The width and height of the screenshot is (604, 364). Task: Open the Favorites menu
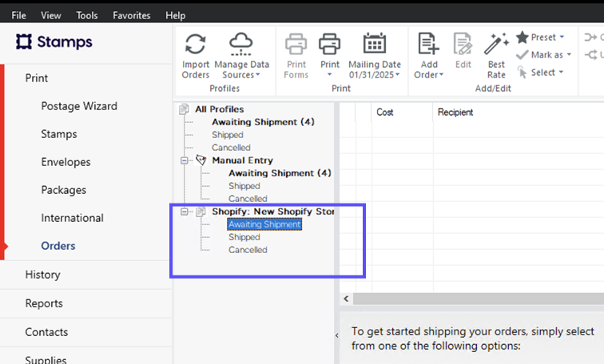131,15
